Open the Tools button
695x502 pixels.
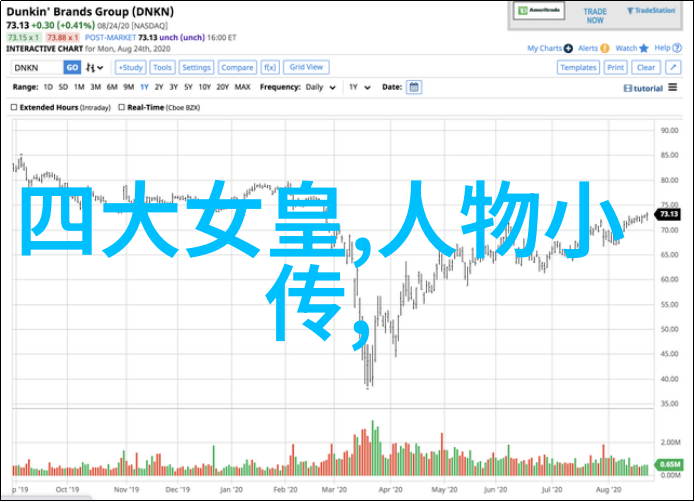coord(162,67)
